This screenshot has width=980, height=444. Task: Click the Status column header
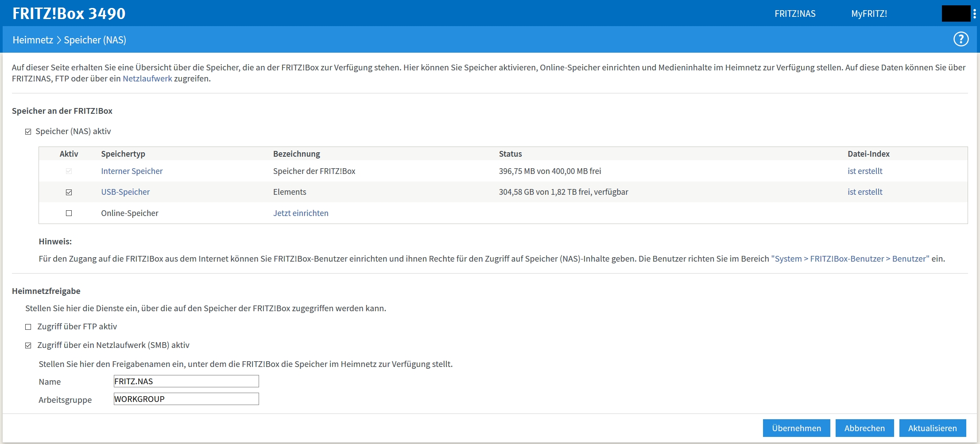pos(510,154)
